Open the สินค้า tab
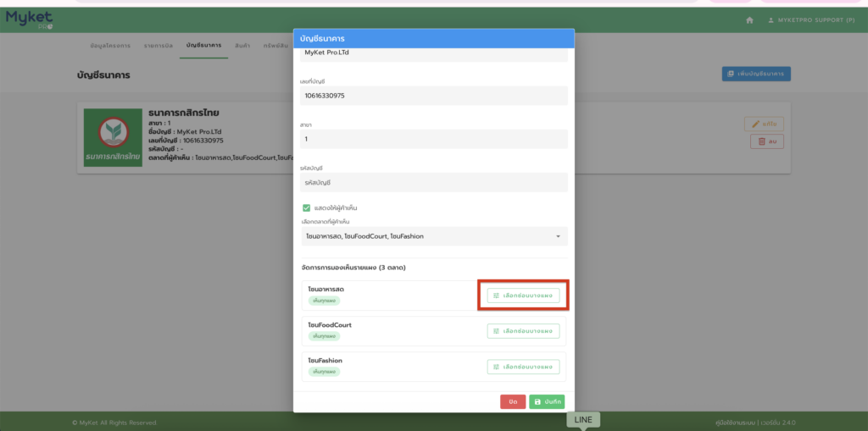Image resolution: width=868 pixels, height=431 pixels. pyautogui.click(x=242, y=44)
